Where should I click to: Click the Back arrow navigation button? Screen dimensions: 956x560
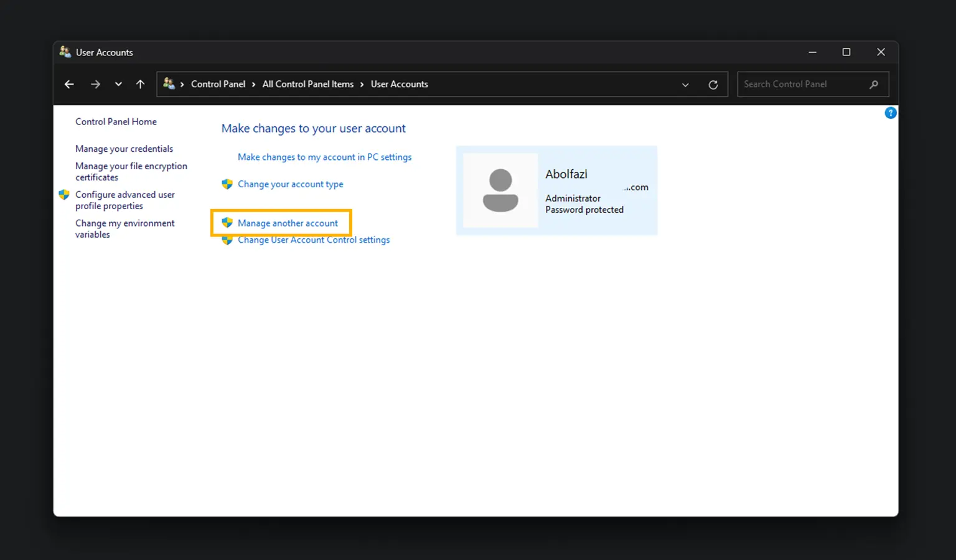coord(69,85)
